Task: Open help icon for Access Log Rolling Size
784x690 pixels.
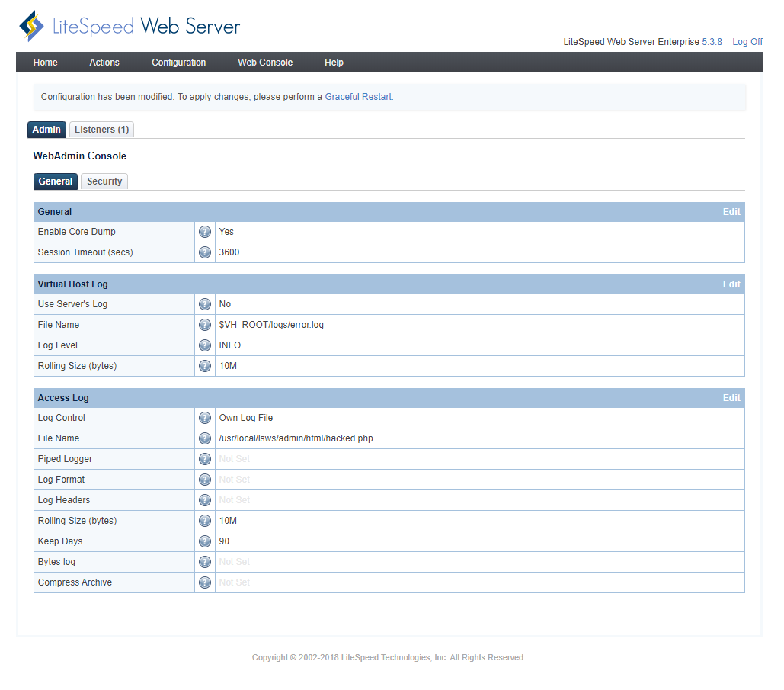Action: (x=205, y=521)
